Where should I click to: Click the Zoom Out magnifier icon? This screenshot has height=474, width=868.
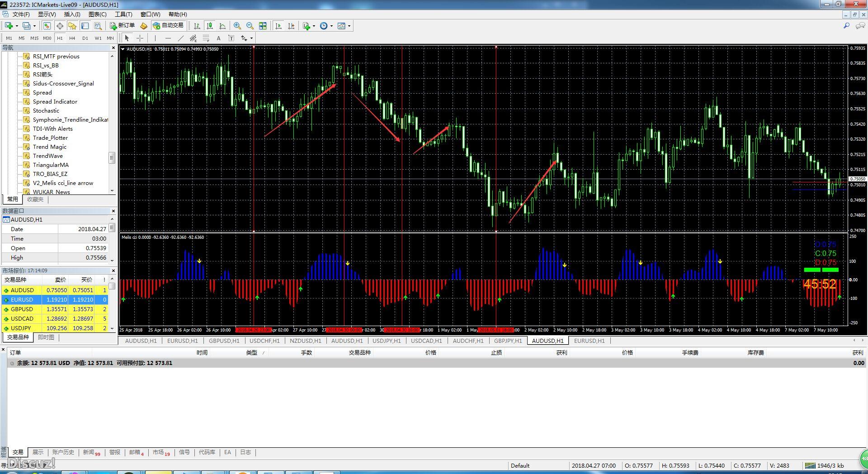(x=250, y=26)
